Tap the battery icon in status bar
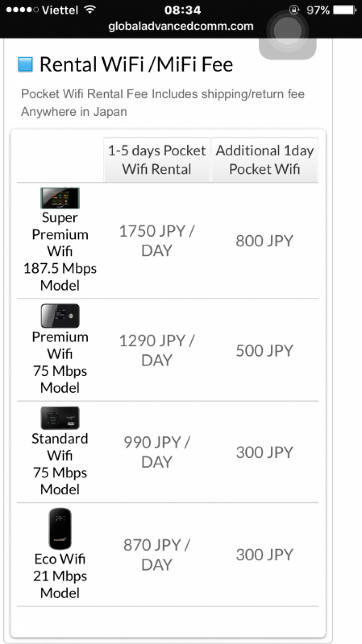Screen dimensions: 362x644 point(345,10)
